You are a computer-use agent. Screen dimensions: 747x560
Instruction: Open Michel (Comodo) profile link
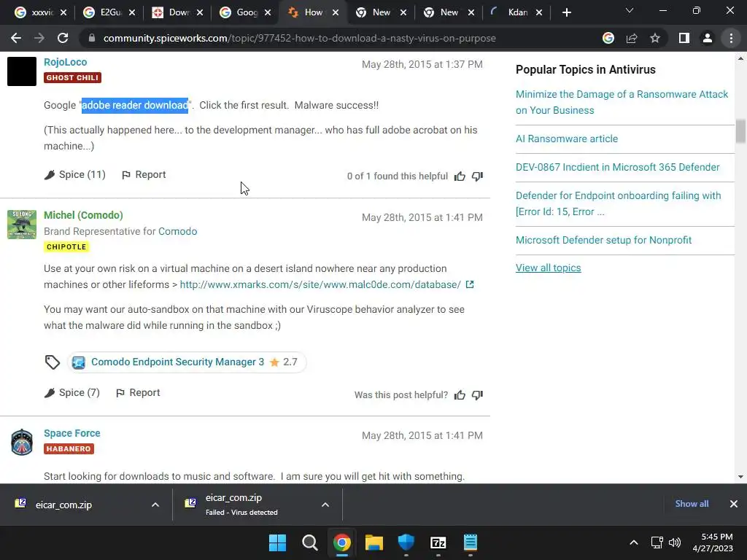click(x=83, y=215)
